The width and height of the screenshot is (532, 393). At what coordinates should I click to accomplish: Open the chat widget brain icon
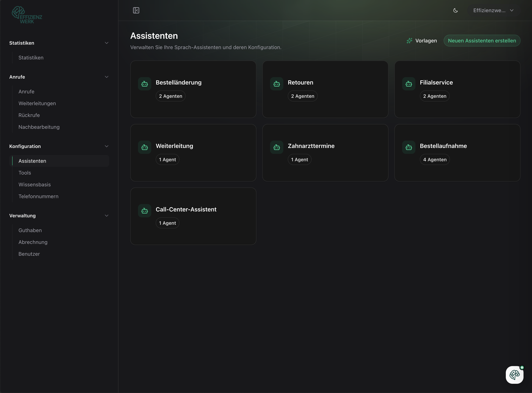tap(514, 375)
